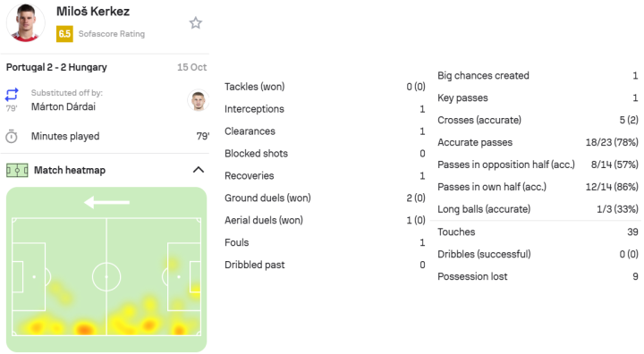Open Miloš Kerkez player photo
Screen dimensions: 644x354
(25, 22)
